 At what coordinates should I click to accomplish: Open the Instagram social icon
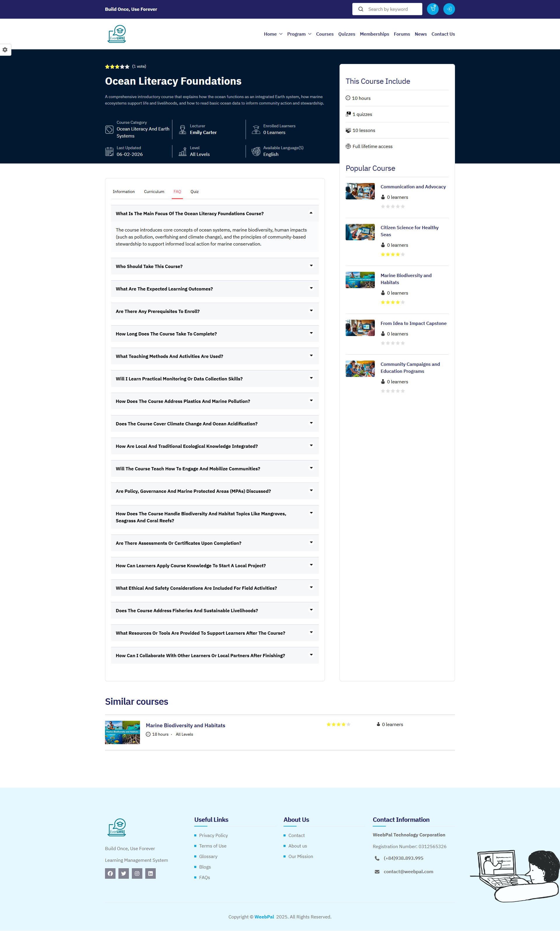[x=137, y=873]
